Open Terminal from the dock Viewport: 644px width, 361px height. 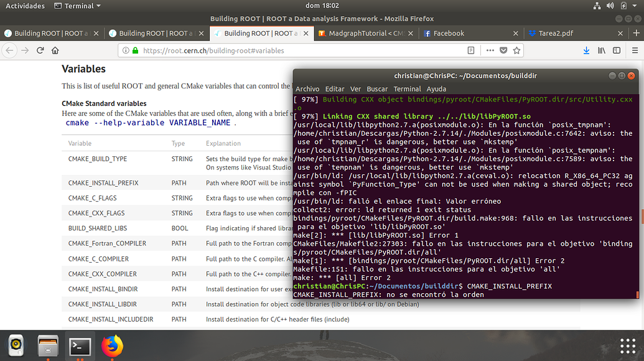(80, 346)
